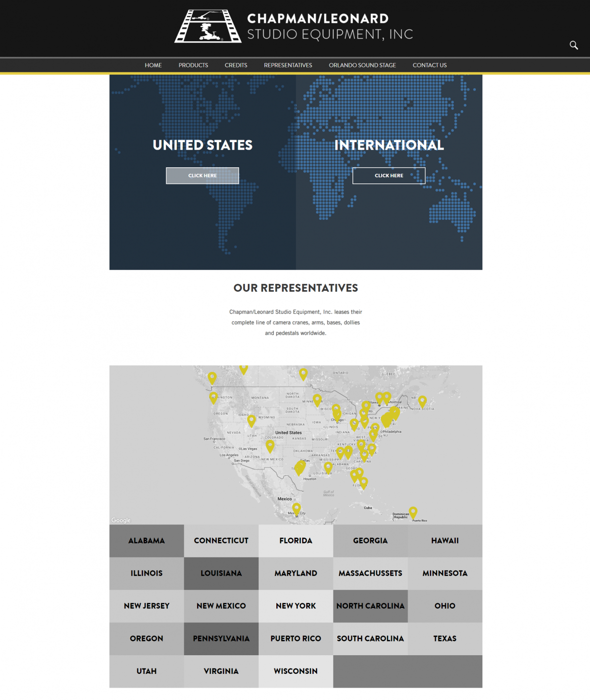Open the Contact Us page
590x700 pixels.
coord(430,65)
